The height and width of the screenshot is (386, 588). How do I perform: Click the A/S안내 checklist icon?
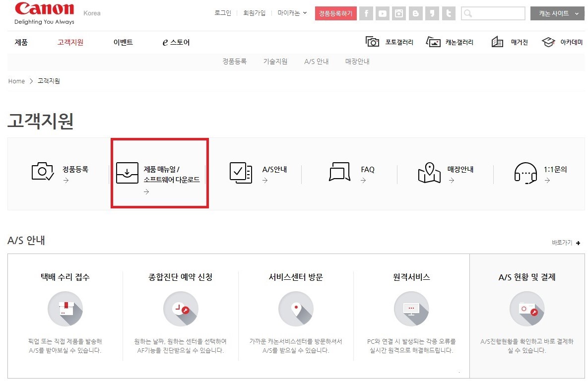241,173
